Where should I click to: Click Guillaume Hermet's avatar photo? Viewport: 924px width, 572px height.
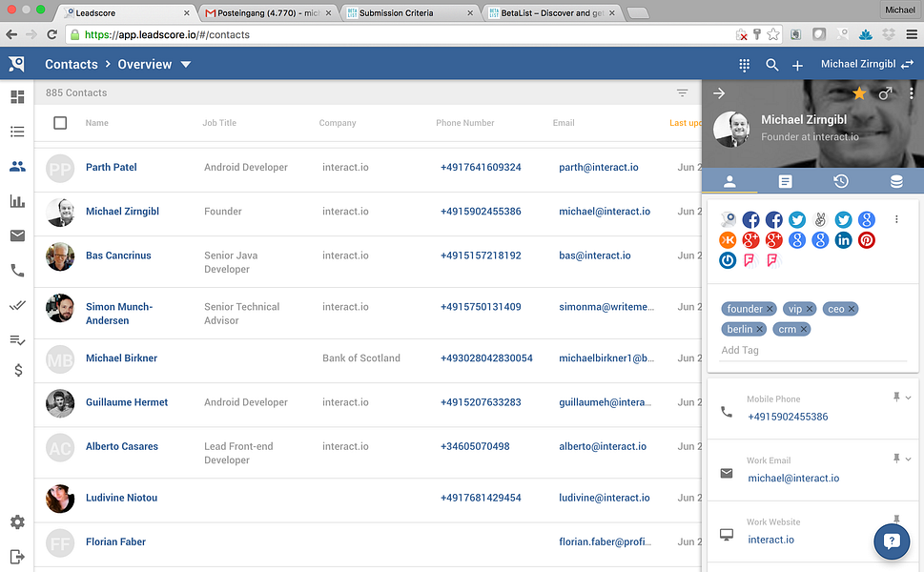pyautogui.click(x=60, y=403)
